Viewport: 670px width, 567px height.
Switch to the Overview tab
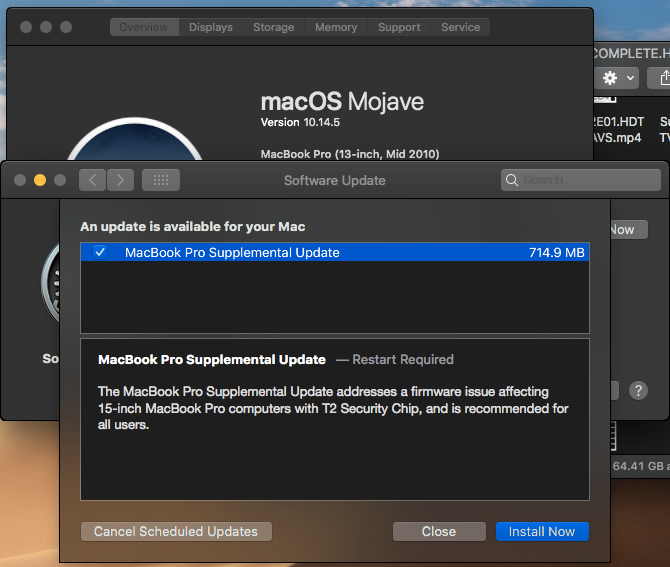click(144, 27)
